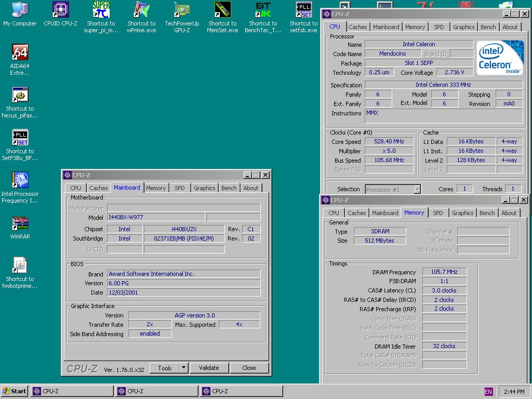This screenshot has height=399, width=532.
Task: Open SPD tab in Memory window
Action: pos(437,213)
